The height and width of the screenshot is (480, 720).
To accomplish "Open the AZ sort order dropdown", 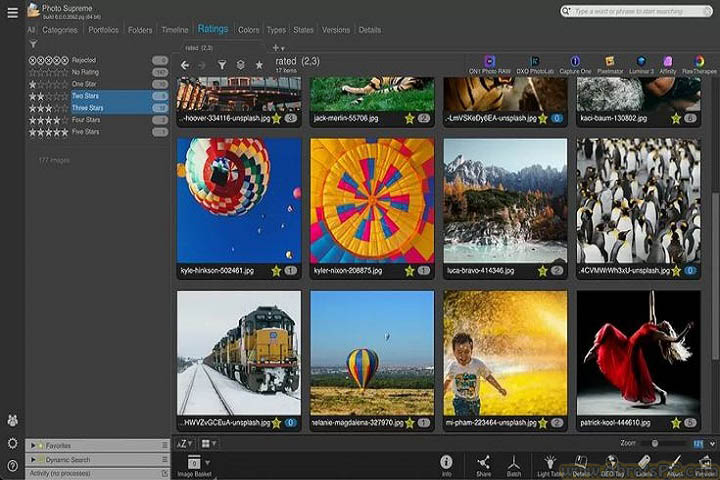I will pyautogui.click(x=185, y=444).
